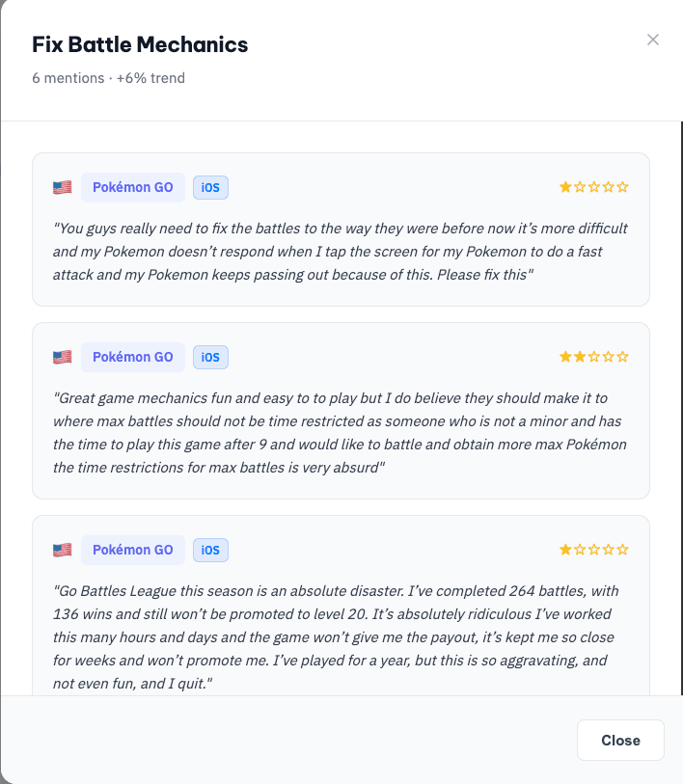Click the Pokémon GO tag on the Go Battles League review
The height and width of the screenshot is (784, 683).
pos(133,550)
